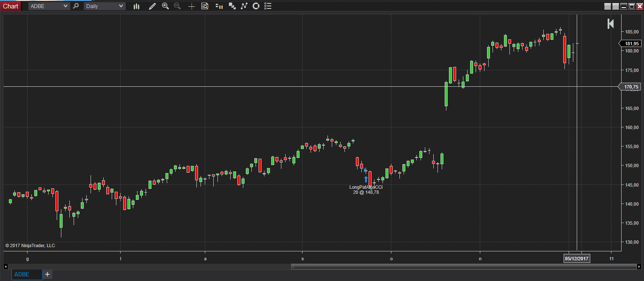This screenshot has height=281, width=644.
Task: Open the chart properties list icon
Action: coord(267,6)
